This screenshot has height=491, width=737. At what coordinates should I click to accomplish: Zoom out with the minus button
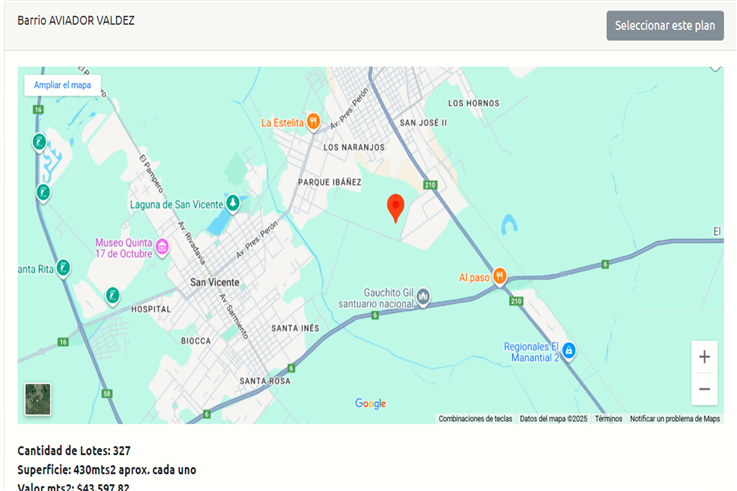point(704,389)
